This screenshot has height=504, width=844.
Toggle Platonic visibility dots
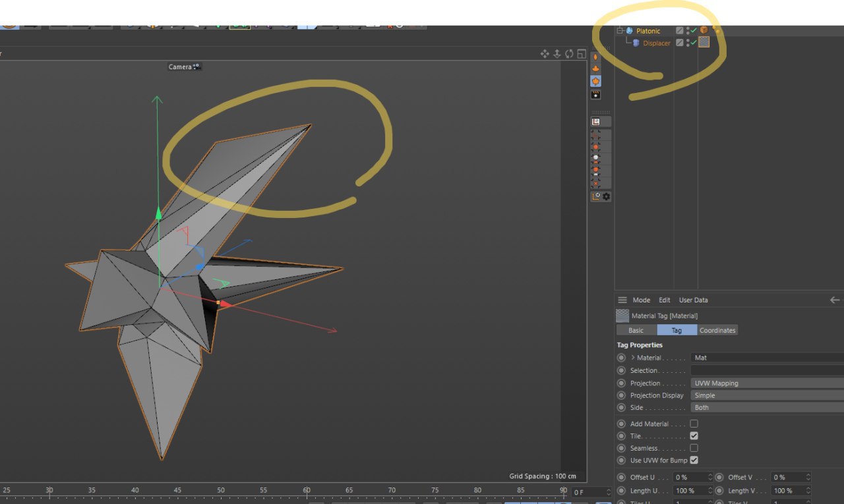[688, 30]
